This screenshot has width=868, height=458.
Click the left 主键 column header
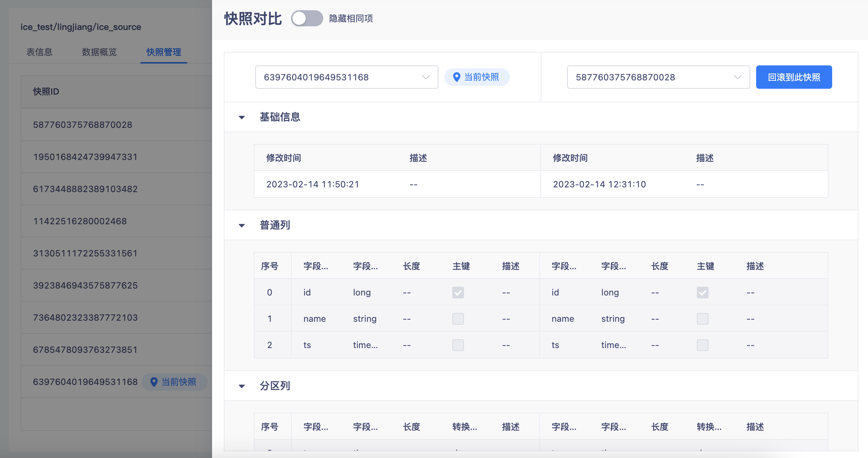point(461,266)
